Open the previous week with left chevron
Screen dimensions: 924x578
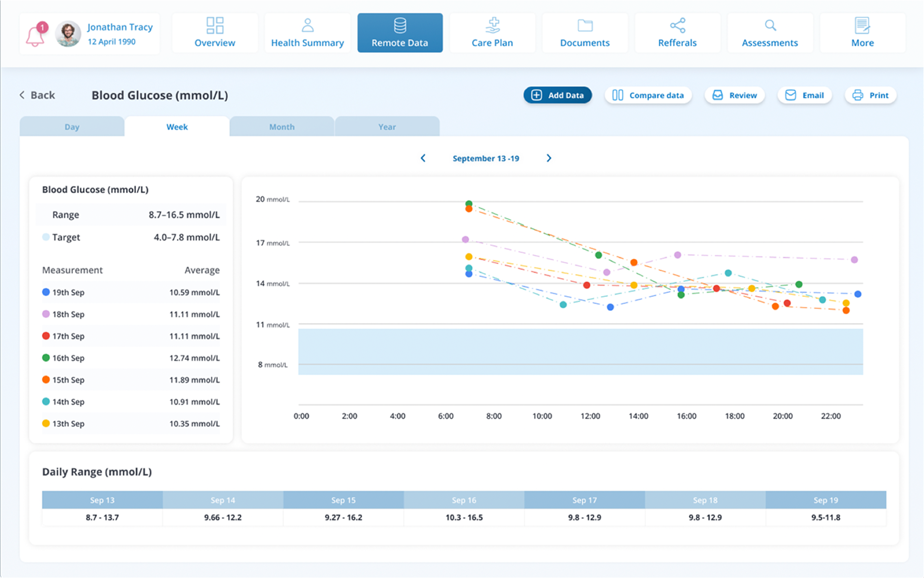(423, 158)
